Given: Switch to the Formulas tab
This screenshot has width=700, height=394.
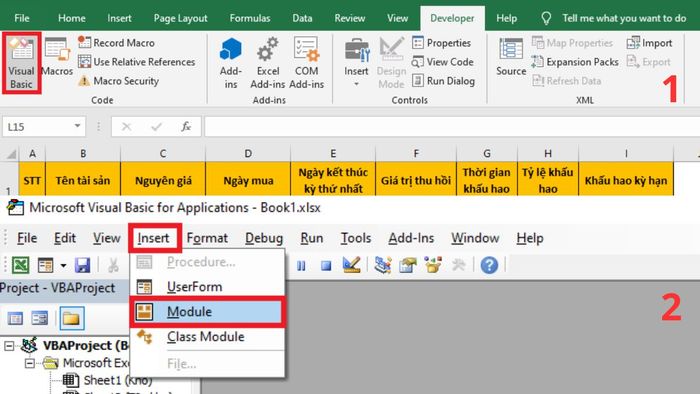Looking at the screenshot, I should (x=250, y=18).
